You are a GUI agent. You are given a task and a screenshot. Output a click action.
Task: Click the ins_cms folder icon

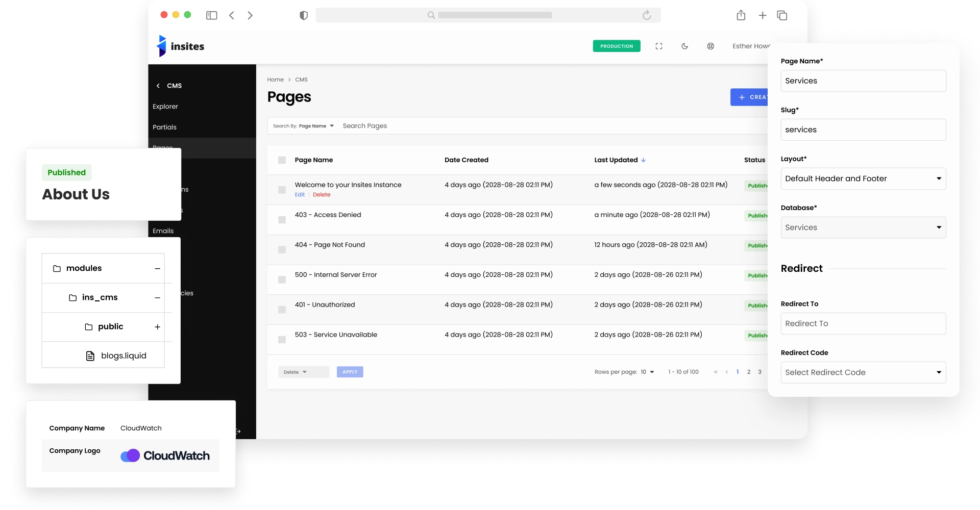[x=73, y=297]
